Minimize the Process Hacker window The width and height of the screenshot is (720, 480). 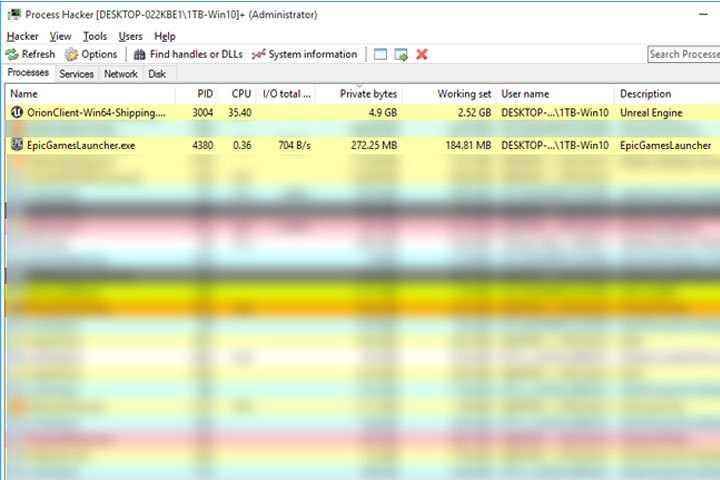coord(703,15)
